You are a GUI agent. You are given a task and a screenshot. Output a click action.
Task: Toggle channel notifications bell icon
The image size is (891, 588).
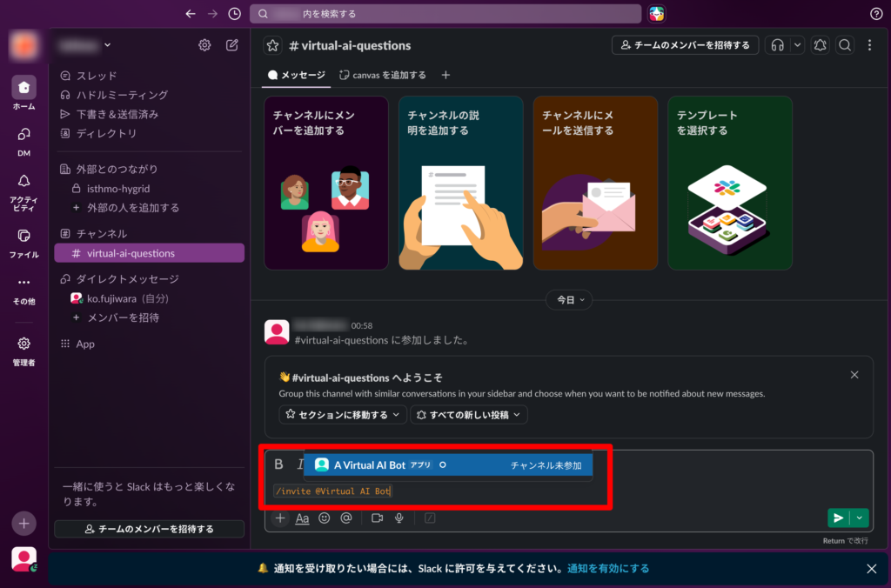[x=819, y=45]
